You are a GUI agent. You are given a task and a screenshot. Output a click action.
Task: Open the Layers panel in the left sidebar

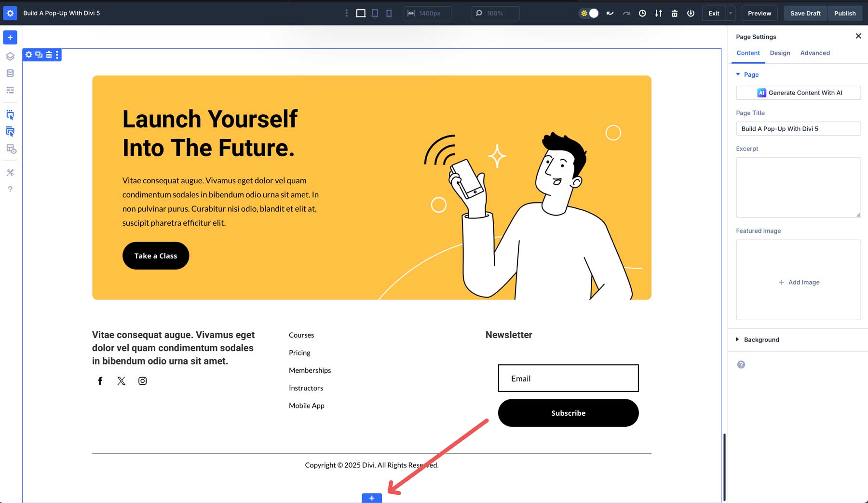(10, 56)
